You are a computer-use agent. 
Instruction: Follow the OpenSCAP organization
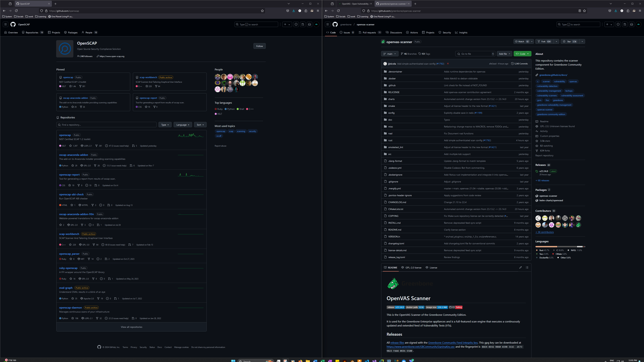(x=260, y=46)
